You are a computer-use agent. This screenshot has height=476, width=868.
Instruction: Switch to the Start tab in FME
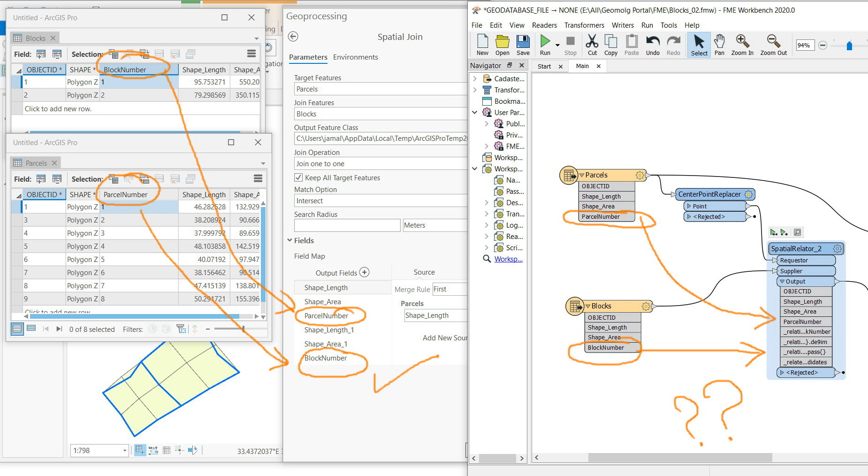tap(544, 66)
